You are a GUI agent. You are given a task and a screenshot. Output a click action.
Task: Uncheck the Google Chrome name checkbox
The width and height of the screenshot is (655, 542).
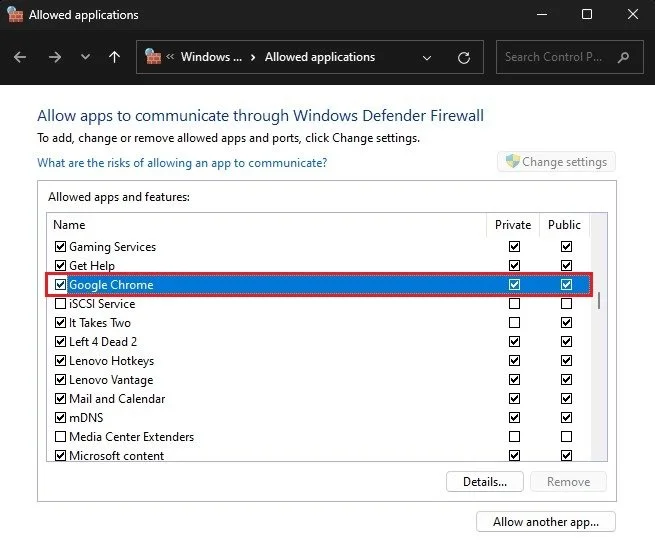click(x=60, y=285)
